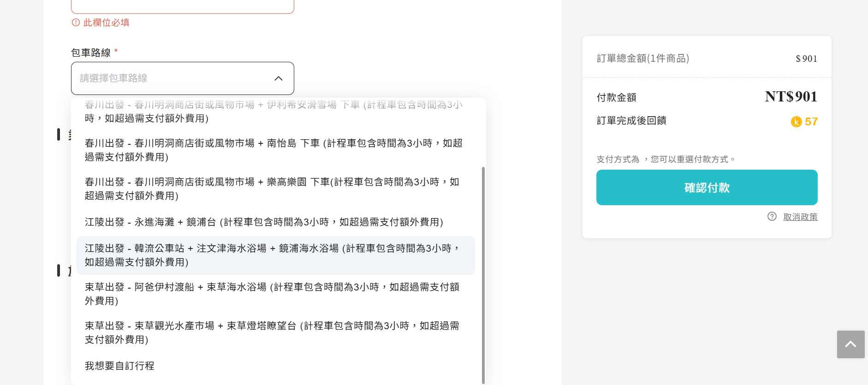Viewport: 868px width, 385px height.
Task: Click the red-bordered required input field
Action: [183, 6]
